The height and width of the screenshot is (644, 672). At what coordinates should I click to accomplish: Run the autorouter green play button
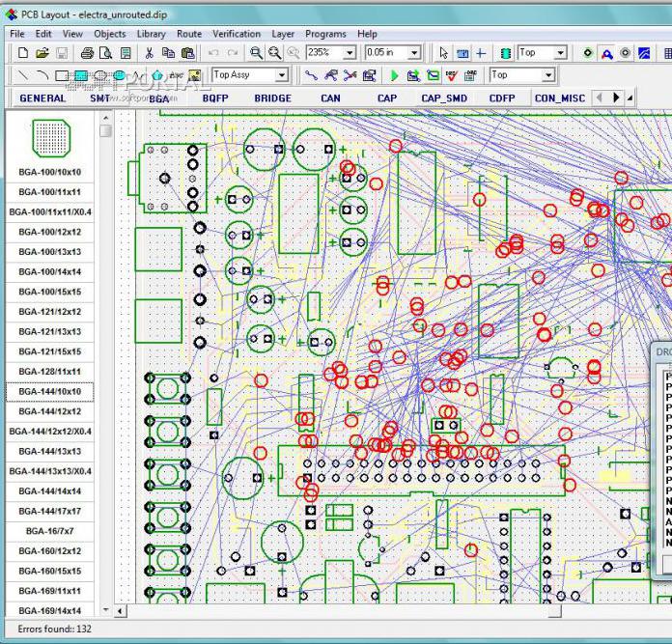(395, 76)
